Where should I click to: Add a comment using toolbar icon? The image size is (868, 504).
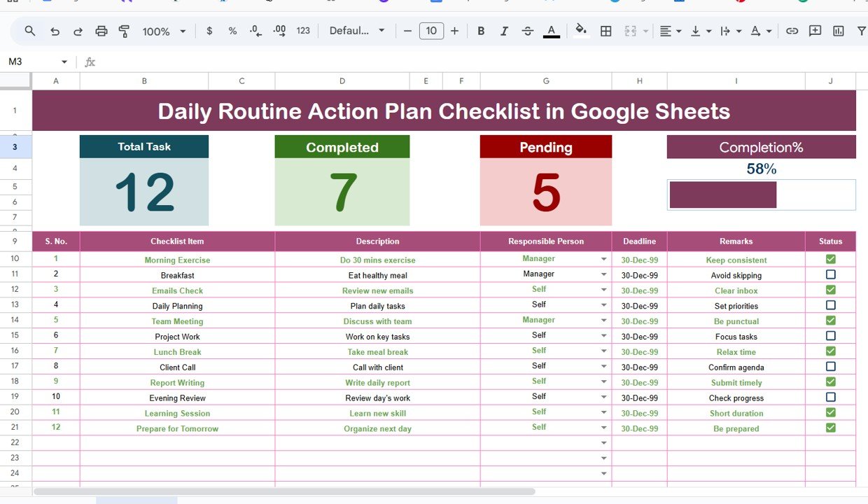pyautogui.click(x=815, y=31)
